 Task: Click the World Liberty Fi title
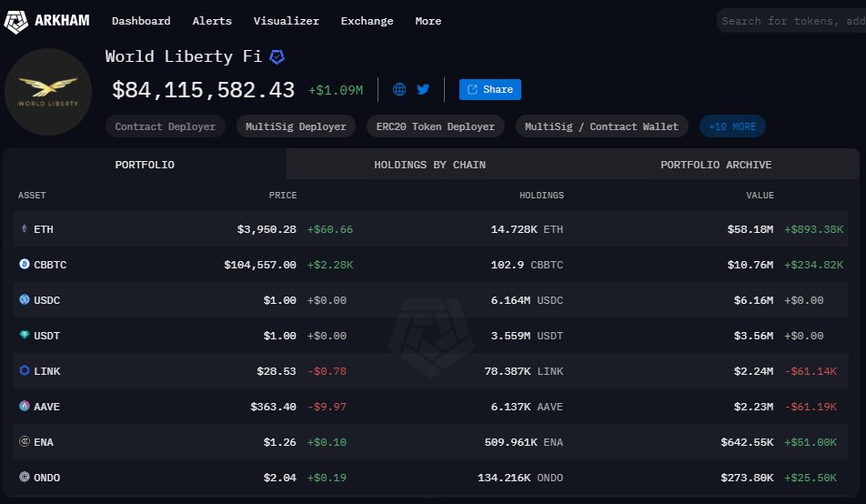pyautogui.click(x=184, y=56)
